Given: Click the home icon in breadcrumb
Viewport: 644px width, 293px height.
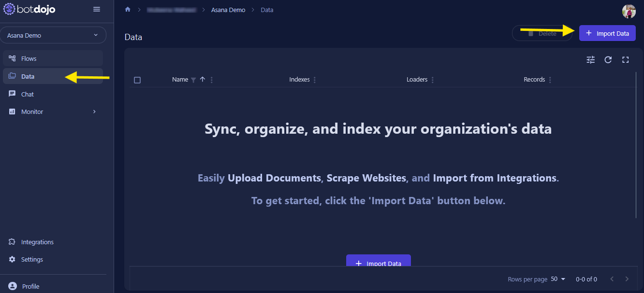Looking at the screenshot, I should coord(128,10).
